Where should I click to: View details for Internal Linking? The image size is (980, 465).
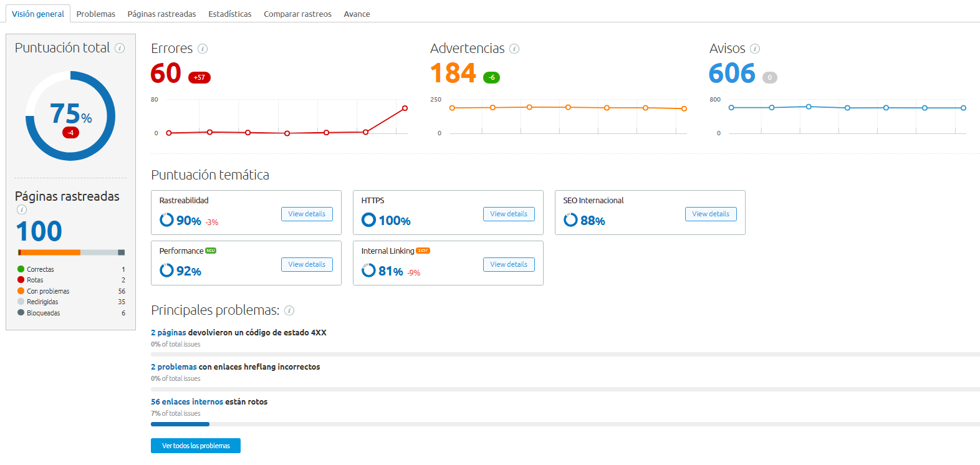(x=509, y=264)
